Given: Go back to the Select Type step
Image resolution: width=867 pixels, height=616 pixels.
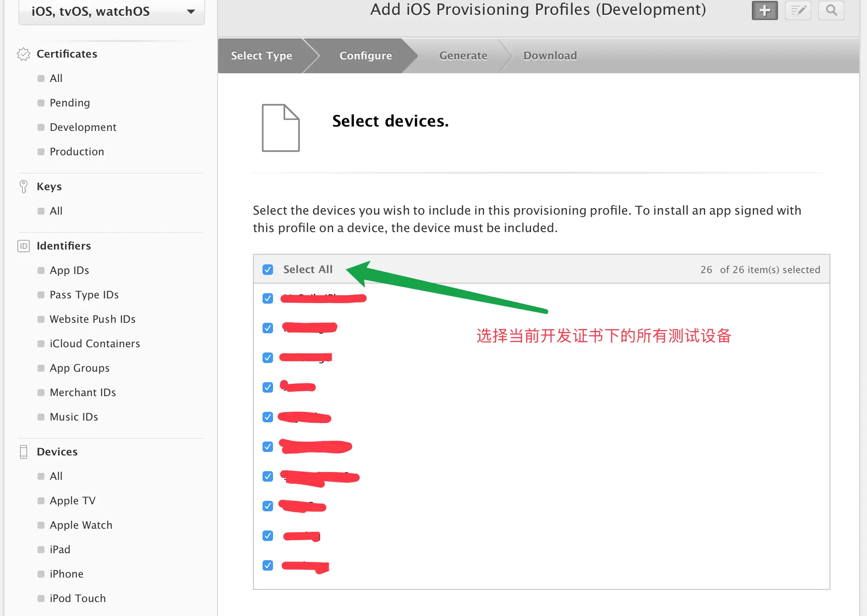Looking at the screenshot, I should coord(261,56).
